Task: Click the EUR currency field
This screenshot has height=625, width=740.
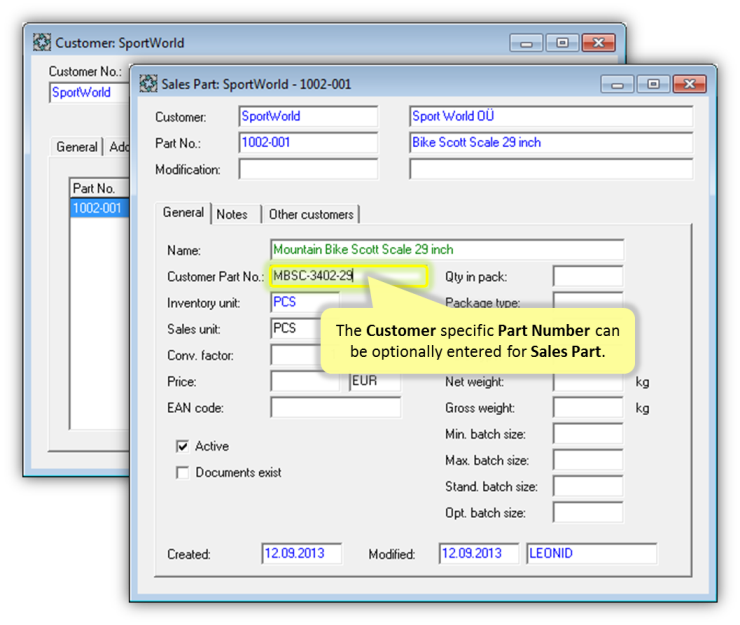Action: (x=375, y=381)
